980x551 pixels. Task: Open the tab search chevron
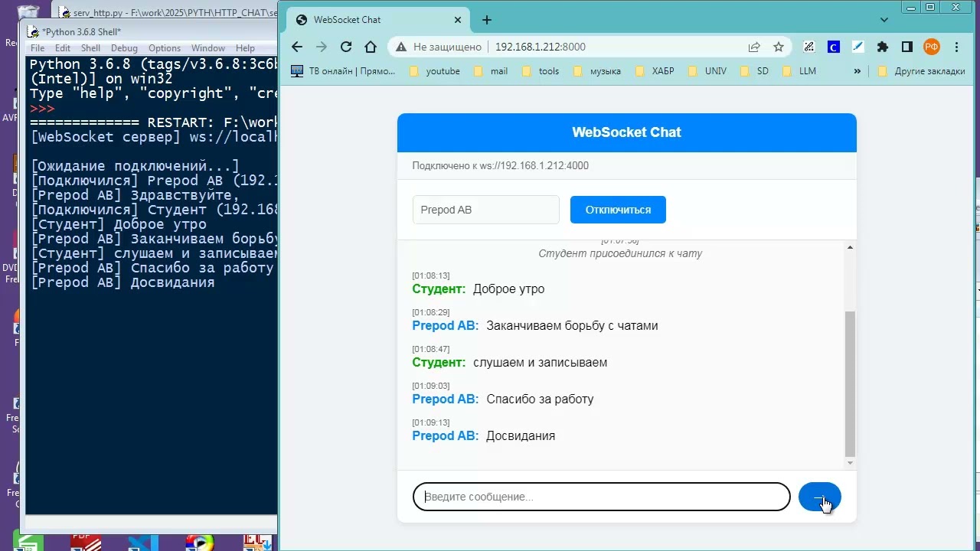(x=884, y=20)
